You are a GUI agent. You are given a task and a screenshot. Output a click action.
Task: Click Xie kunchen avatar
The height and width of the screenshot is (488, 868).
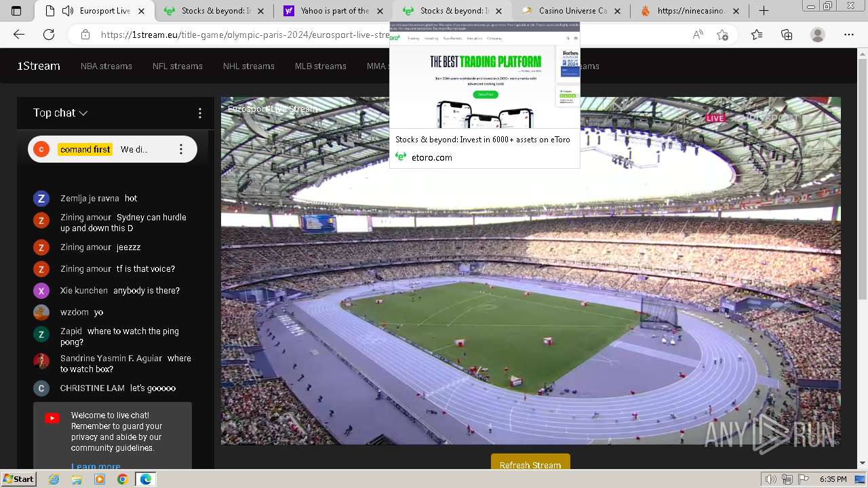tap(41, 291)
